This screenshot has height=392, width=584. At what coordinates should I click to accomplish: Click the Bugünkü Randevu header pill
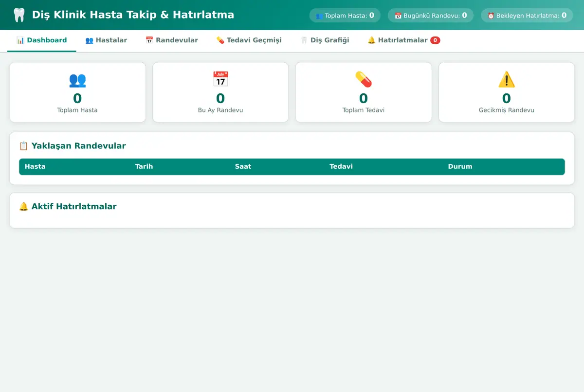431,16
